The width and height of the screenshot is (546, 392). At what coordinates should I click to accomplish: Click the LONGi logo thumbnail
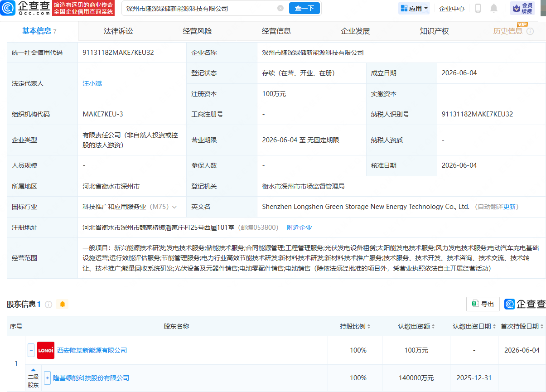[46, 350]
